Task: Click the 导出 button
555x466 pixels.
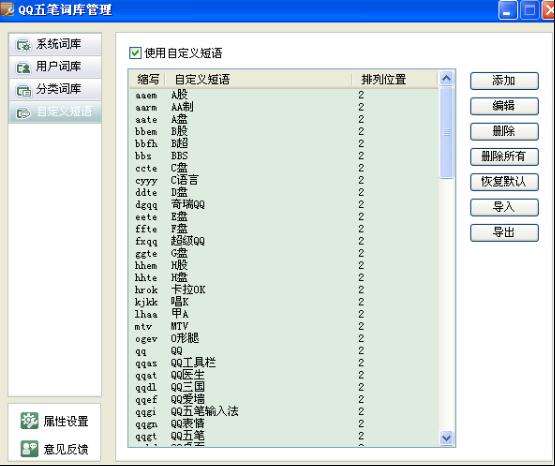Action: click(x=504, y=233)
